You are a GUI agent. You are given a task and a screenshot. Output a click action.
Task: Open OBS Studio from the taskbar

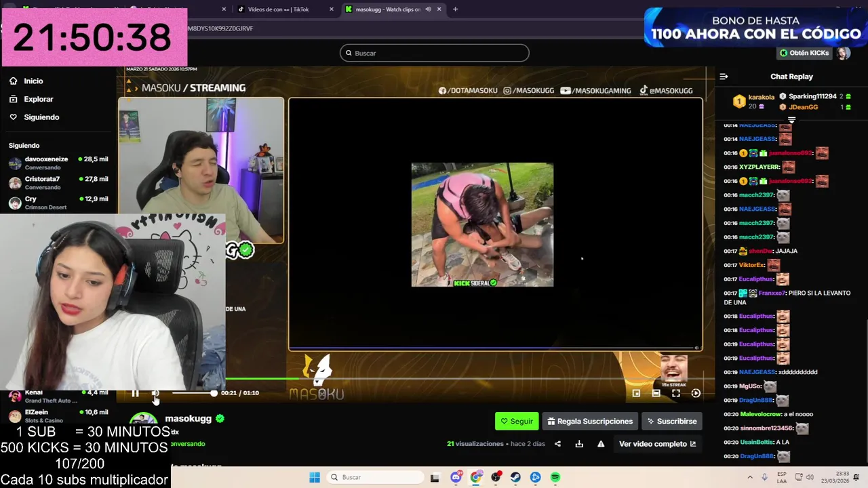[x=496, y=477]
